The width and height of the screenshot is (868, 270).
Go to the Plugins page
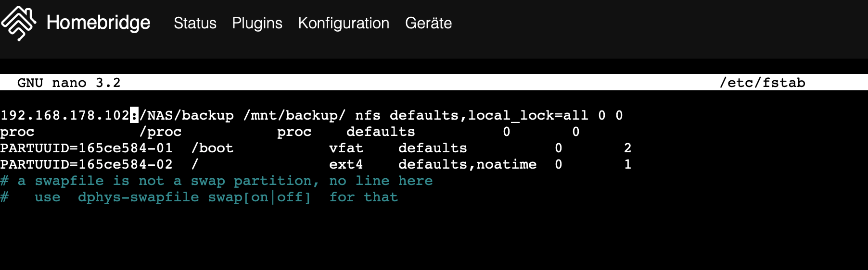pos(257,23)
